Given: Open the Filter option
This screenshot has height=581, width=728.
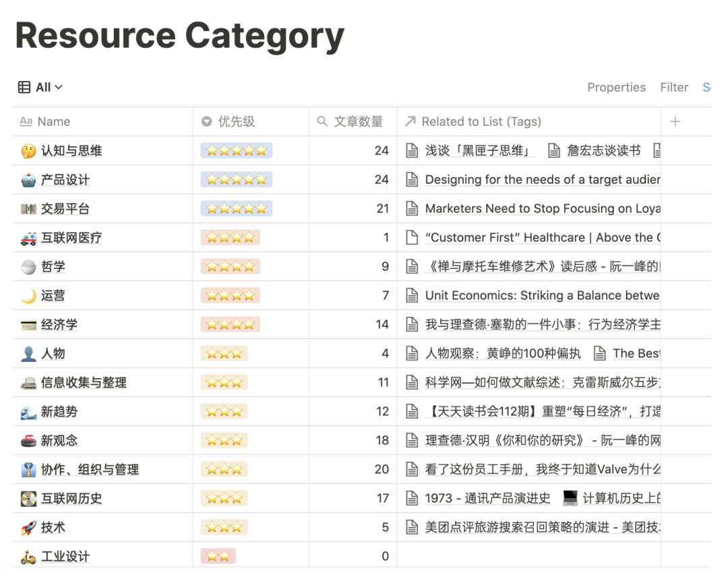Looking at the screenshot, I should pyautogui.click(x=674, y=88).
